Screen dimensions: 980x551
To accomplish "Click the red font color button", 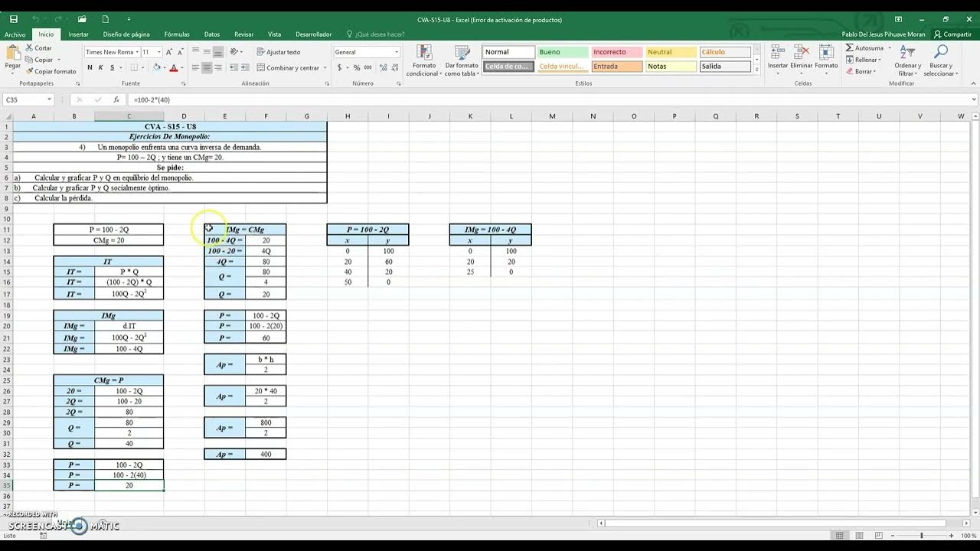I will click(x=173, y=67).
